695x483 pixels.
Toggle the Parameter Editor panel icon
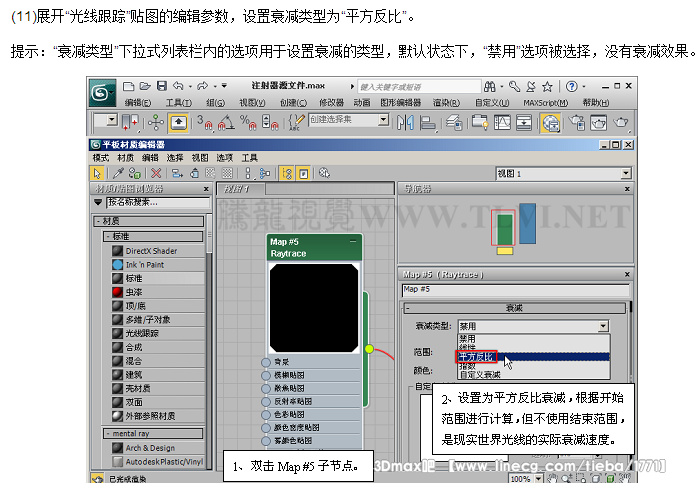304,173
